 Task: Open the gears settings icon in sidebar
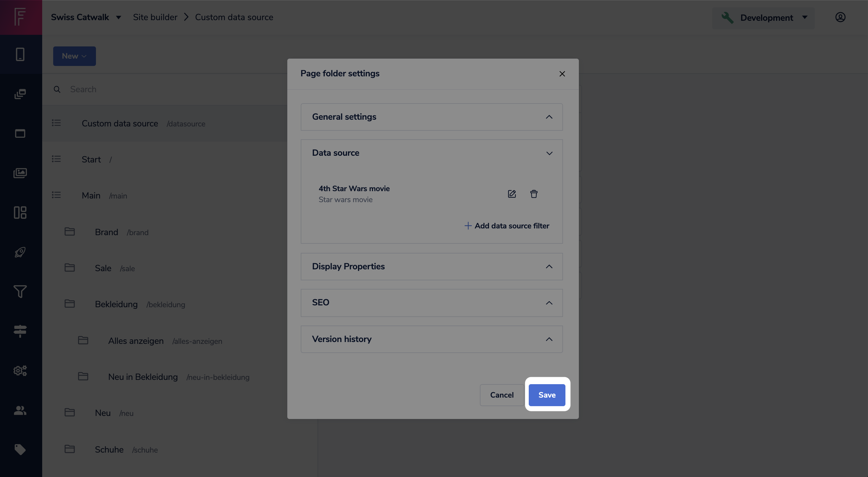tap(20, 371)
